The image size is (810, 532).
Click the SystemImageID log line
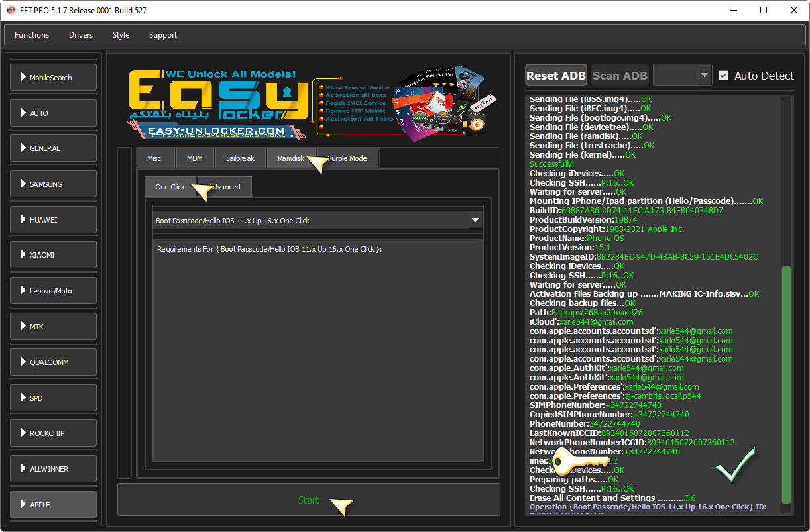(644, 256)
